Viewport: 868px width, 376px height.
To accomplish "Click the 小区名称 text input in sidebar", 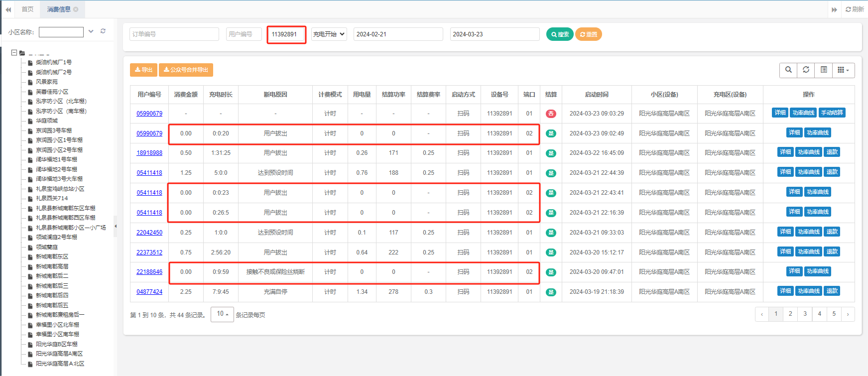I will click(x=61, y=32).
